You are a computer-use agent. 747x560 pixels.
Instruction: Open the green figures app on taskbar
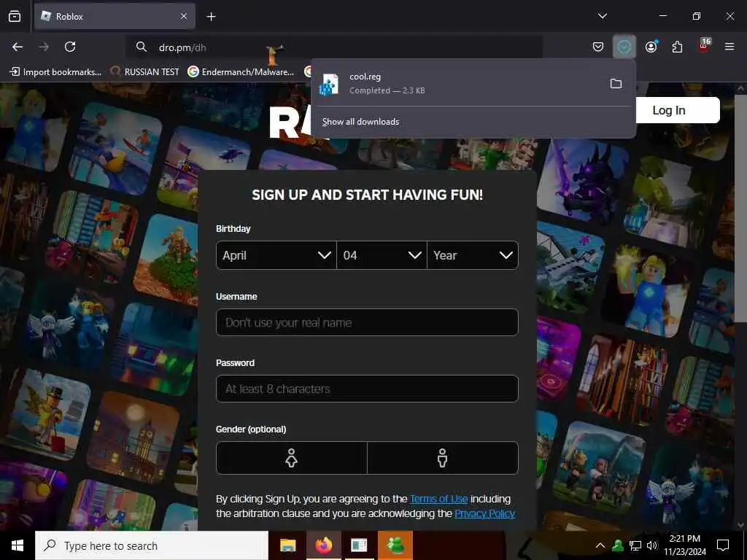pos(395,545)
